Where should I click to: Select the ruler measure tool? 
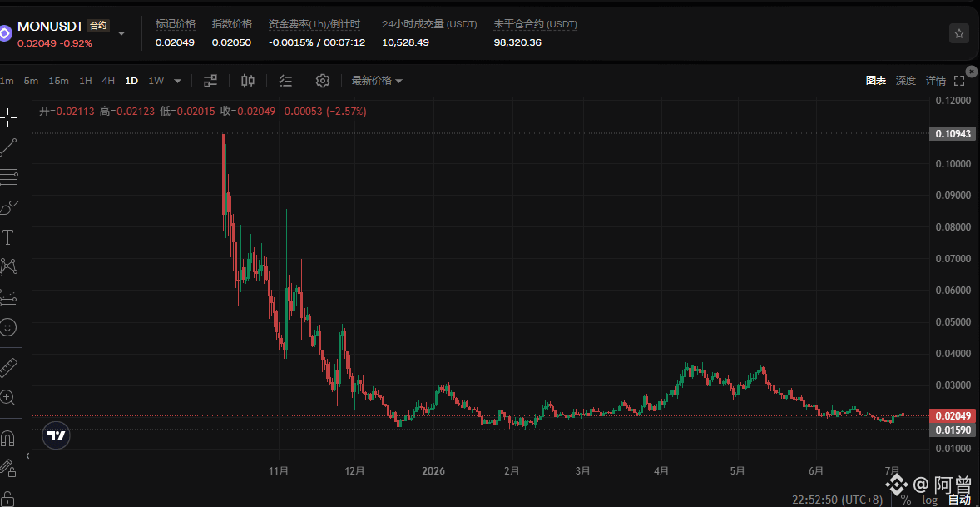tap(8, 368)
